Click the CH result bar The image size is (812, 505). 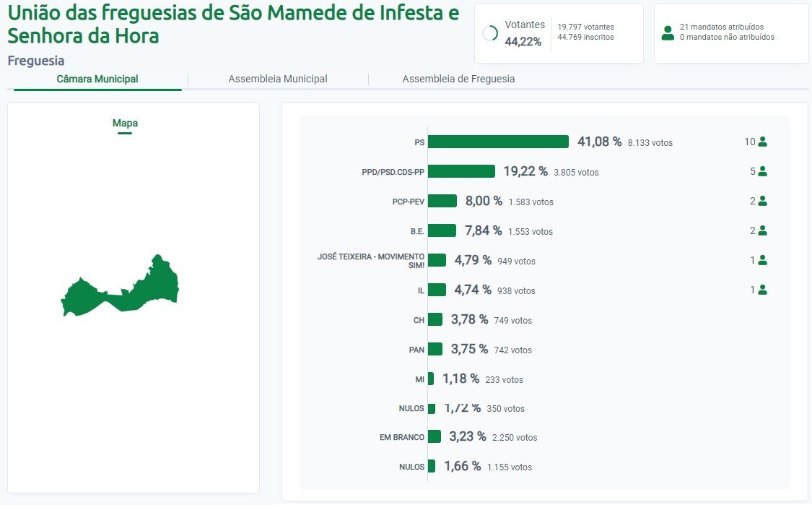click(x=436, y=319)
